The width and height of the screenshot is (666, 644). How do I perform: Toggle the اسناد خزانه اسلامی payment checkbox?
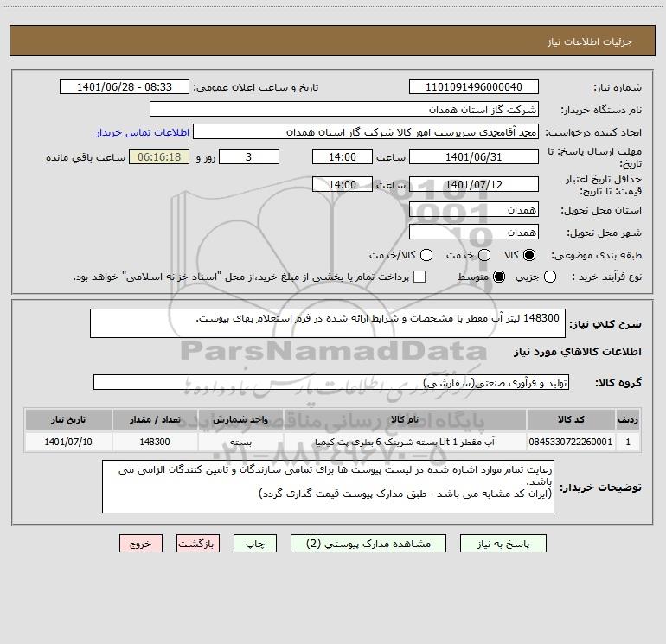click(x=419, y=277)
